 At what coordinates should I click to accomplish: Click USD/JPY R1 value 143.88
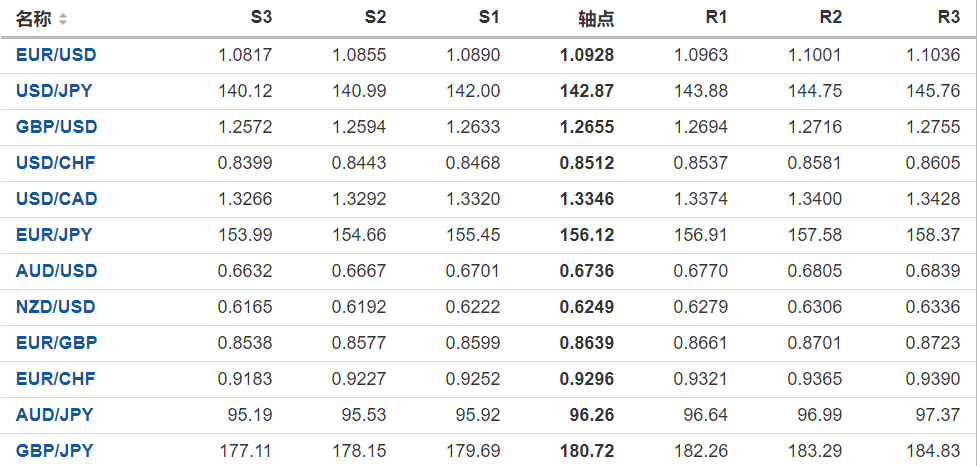pyautogui.click(x=702, y=91)
